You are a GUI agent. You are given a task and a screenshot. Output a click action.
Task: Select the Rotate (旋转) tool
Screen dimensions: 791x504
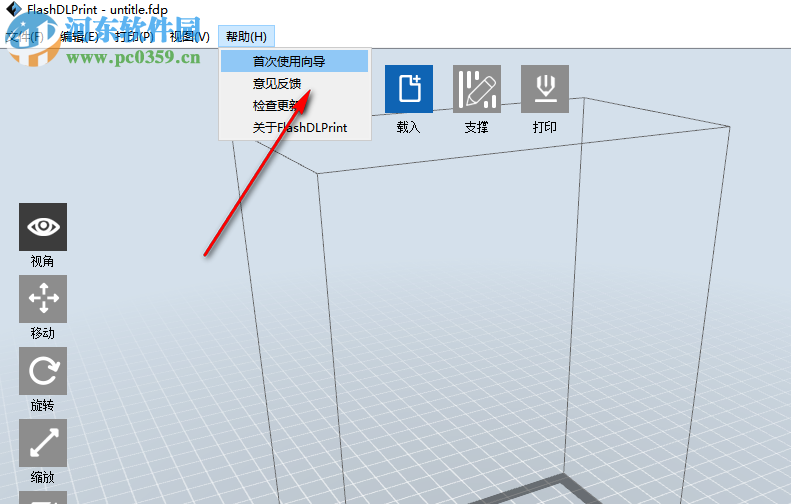pos(43,371)
